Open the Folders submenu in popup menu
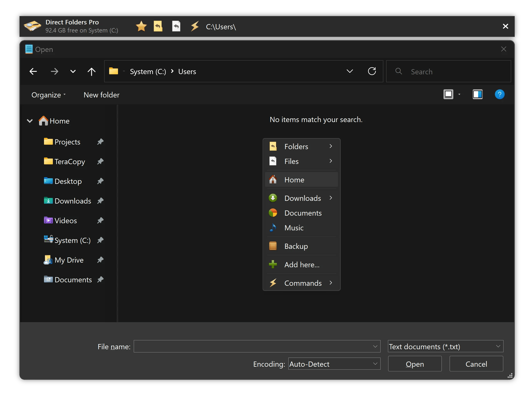 tap(301, 146)
